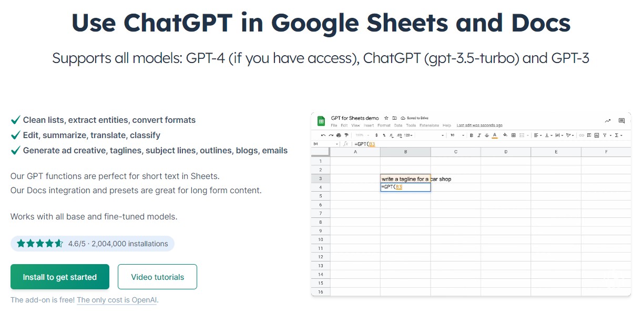Open the fill color paint bucket
Screen dimensions: 644x314
coord(505,135)
